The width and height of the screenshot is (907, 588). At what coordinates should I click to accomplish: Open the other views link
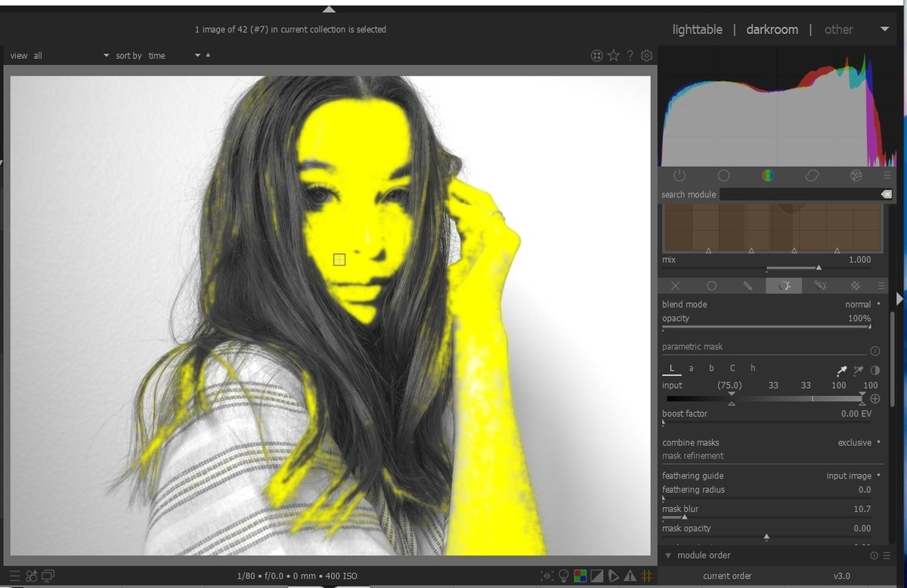(838, 29)
